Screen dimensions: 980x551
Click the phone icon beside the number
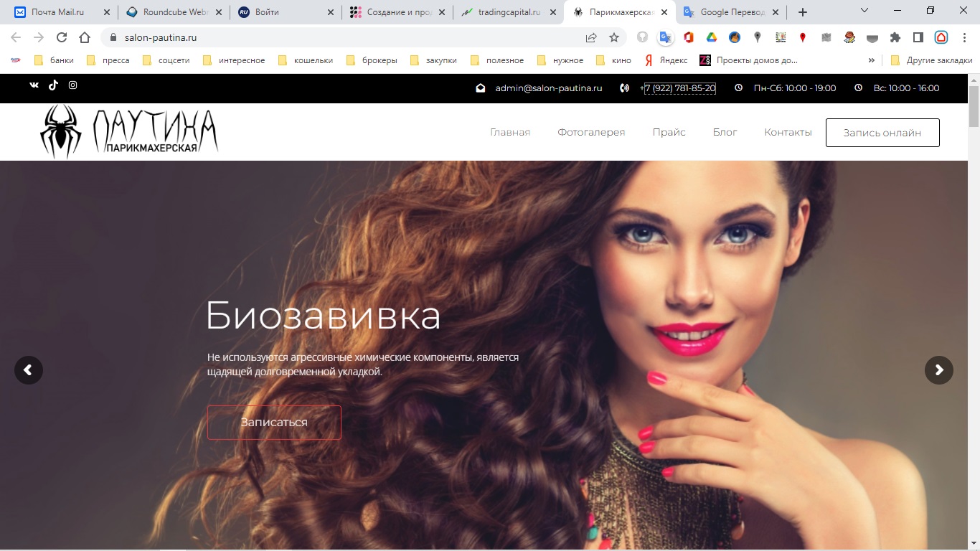(x=625, y=88)
